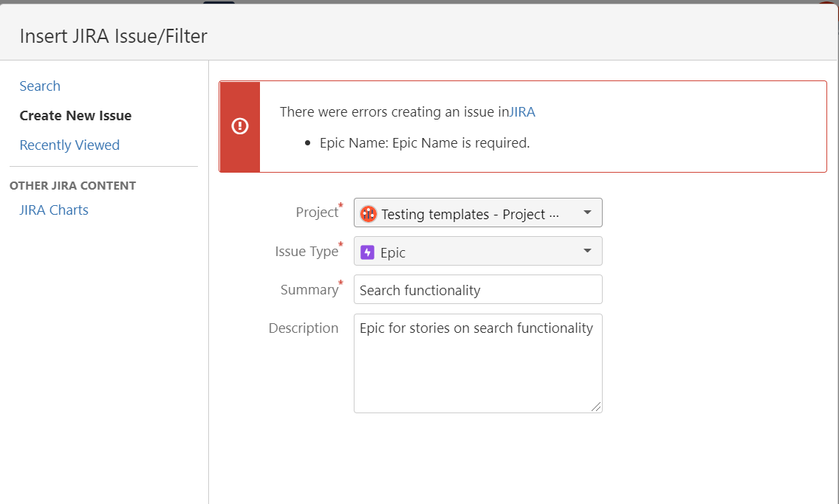Open JIRA Charts option
The image size is (839, 504).
point(54,210)
